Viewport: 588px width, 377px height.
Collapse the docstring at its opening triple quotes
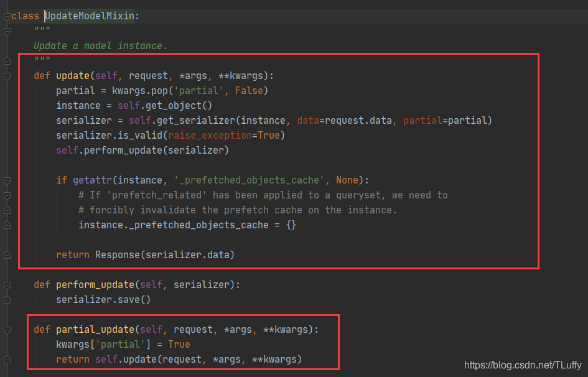7,32
